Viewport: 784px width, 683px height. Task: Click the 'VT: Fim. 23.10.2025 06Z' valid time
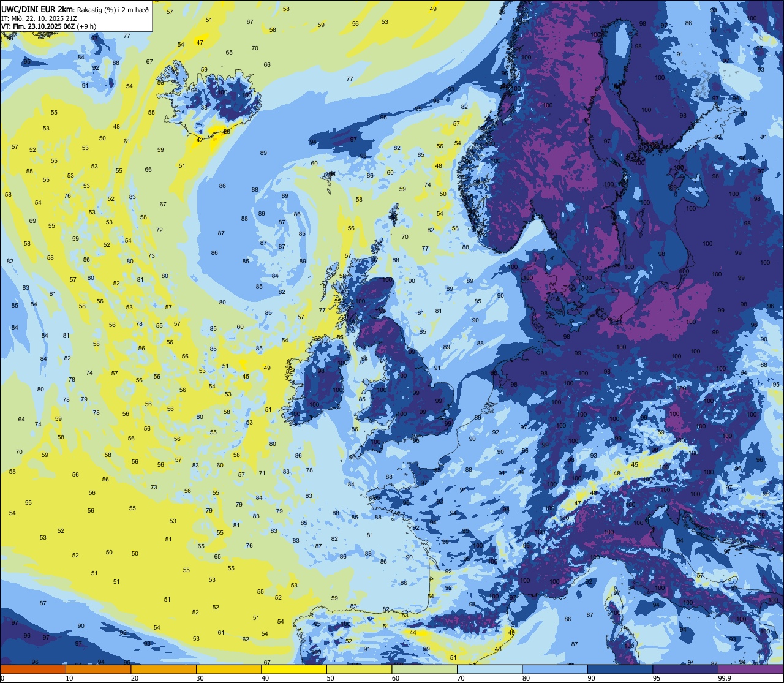[x=38, y=26]
